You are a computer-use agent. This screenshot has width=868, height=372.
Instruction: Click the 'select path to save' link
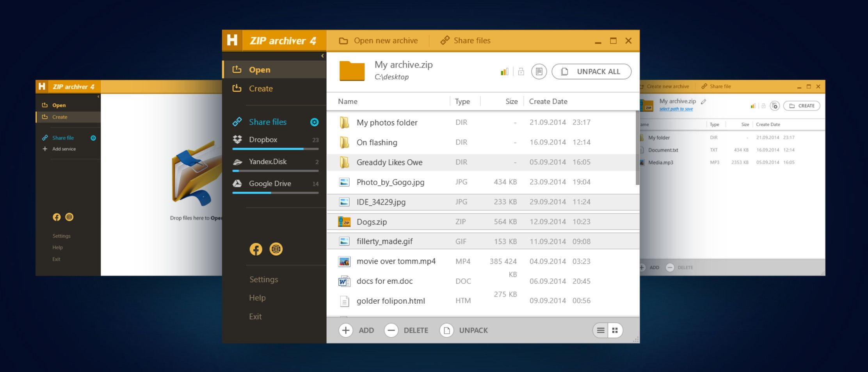pos(676,109)
